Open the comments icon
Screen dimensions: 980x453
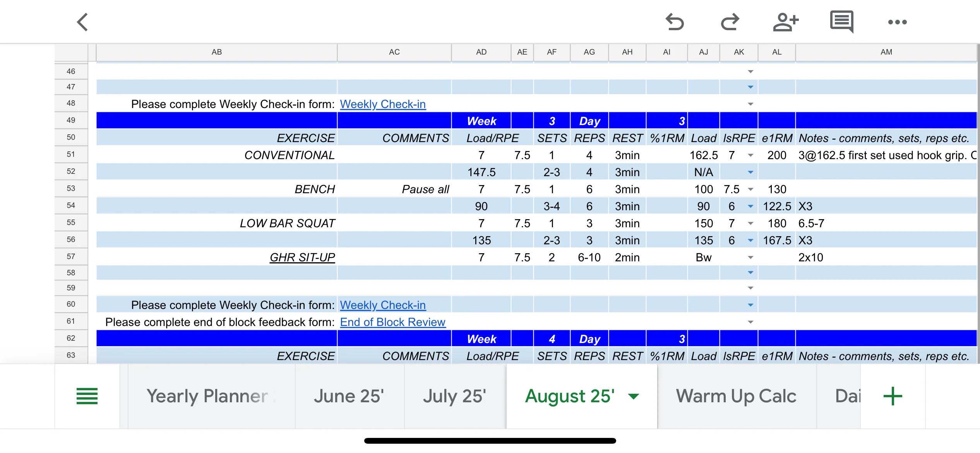841,22
